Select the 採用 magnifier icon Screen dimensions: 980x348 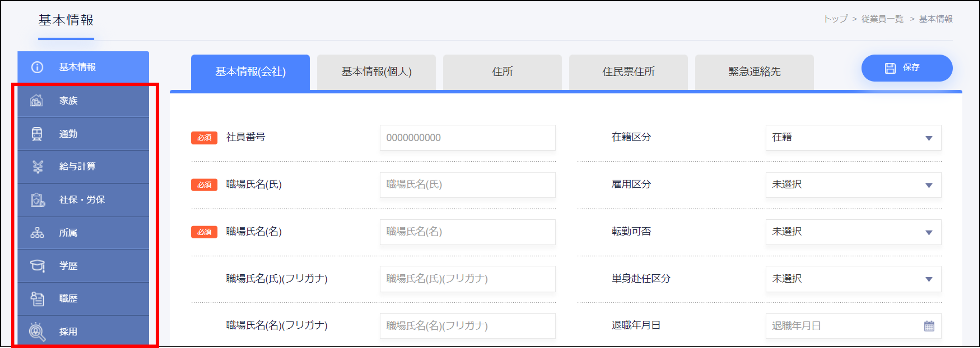click(37, 332)
